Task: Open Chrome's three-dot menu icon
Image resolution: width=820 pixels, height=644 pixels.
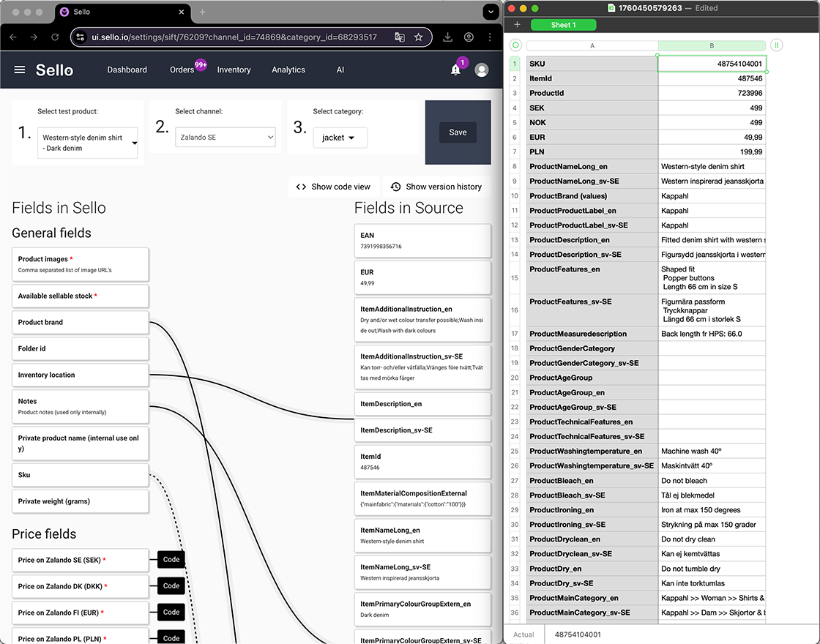Action: (x=490, y=37)
